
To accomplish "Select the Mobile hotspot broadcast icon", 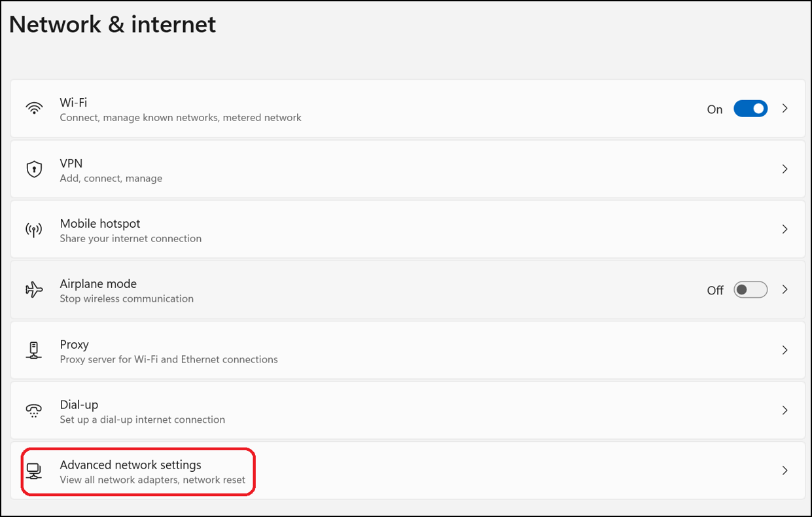I will (x=34, y=229).
